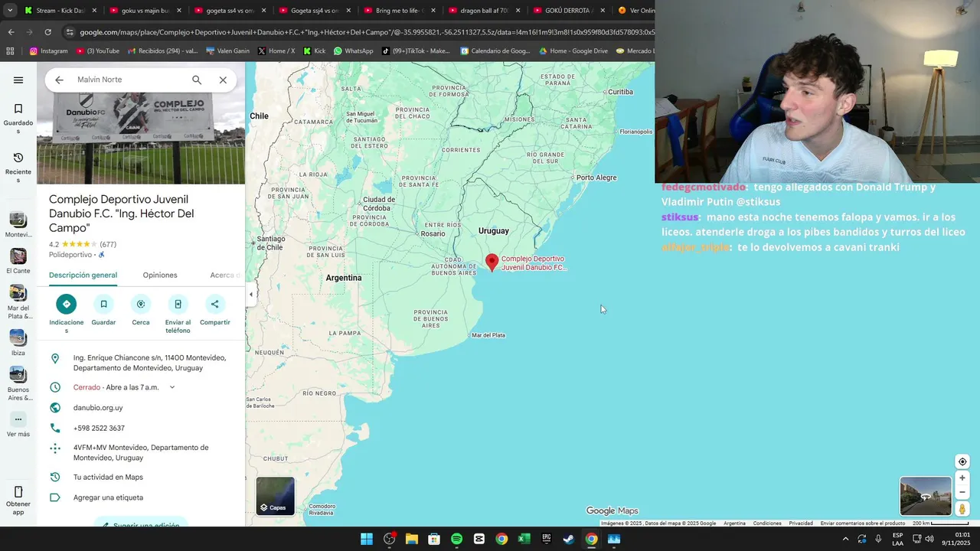Click the back arrow in the Maps search box
Screen dimensions: 980x551
click(59, 80)
